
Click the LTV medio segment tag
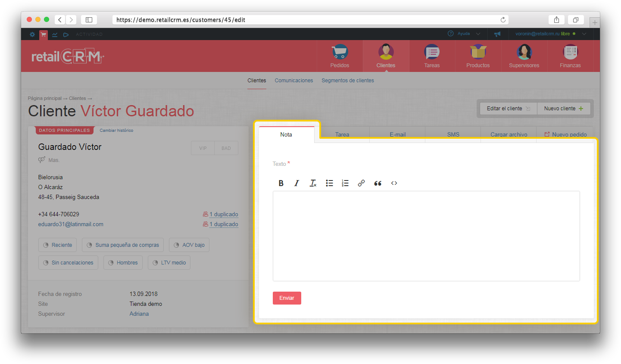(169, 263)
